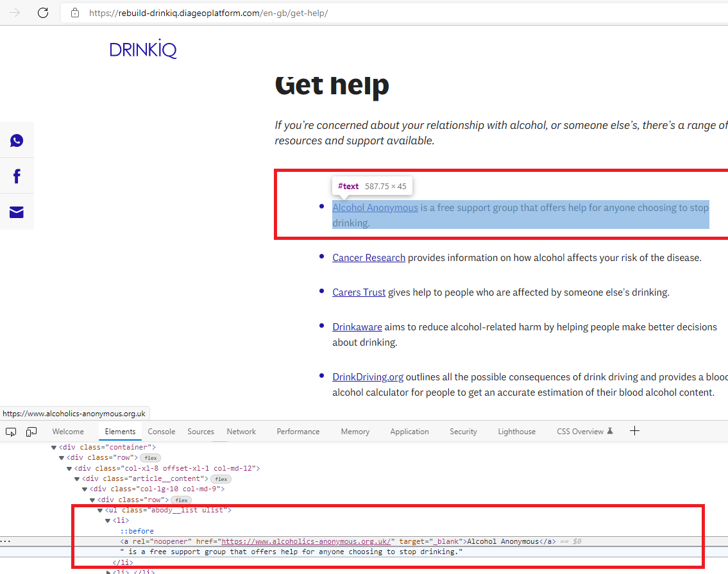Viewport: 728px width, 574px height.
Task: Click the site lock icon in address bar
Action: (x=75, y=13)
